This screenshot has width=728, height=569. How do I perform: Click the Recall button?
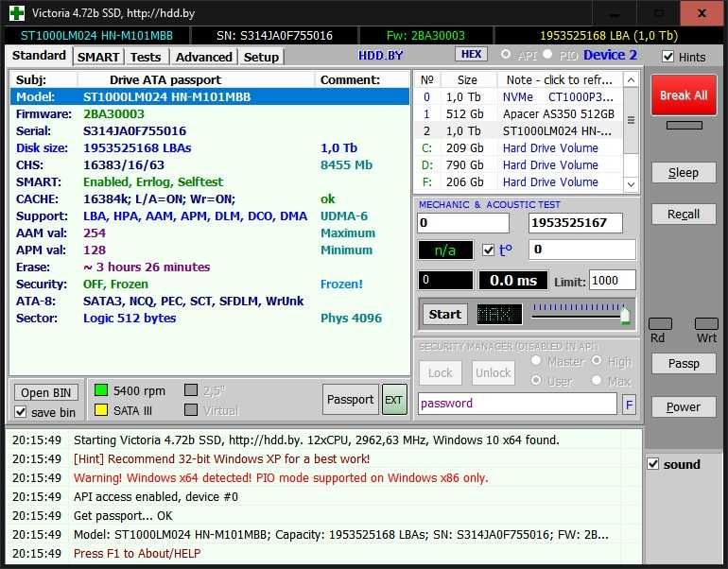(684, 214)
